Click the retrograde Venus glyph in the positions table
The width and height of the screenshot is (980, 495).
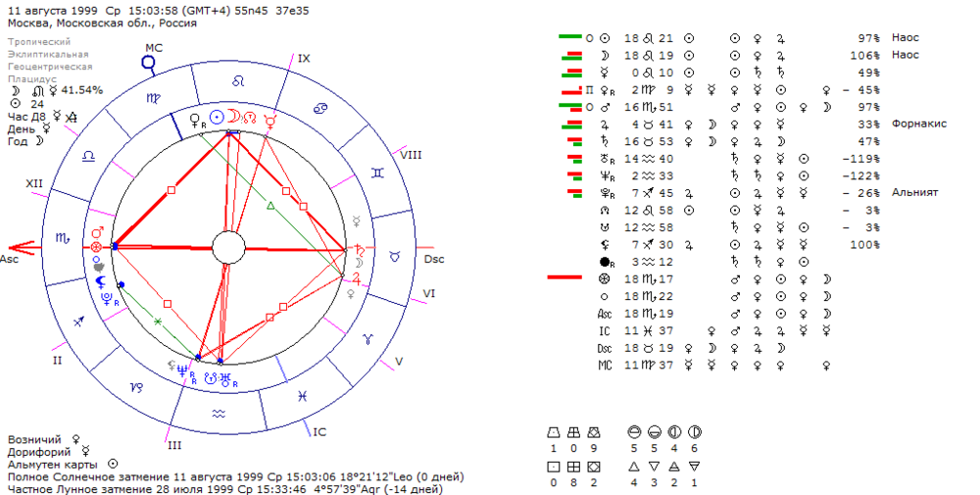607,90
